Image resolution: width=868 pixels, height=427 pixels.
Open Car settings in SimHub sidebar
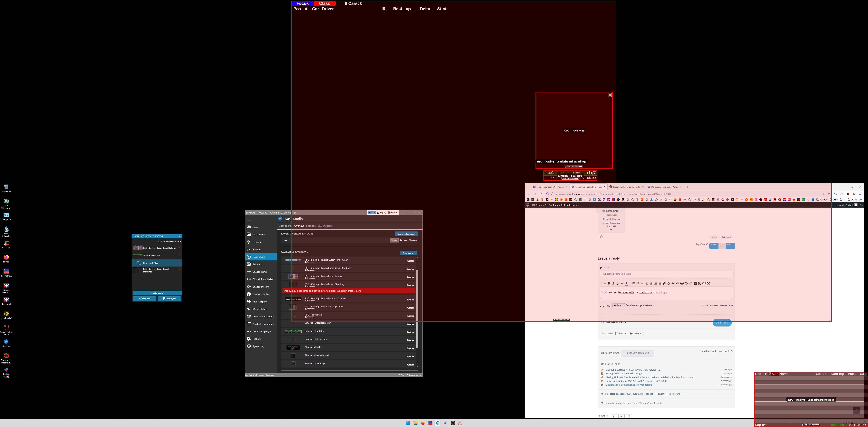point(260,234)
